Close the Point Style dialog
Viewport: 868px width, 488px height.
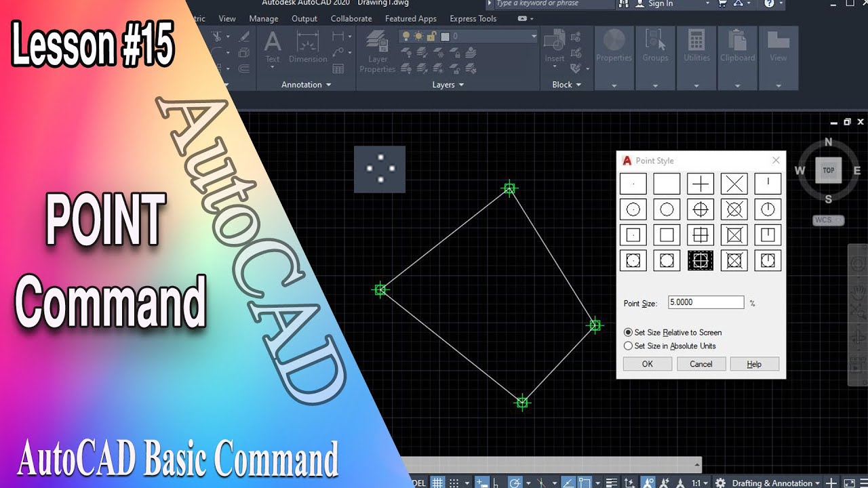pyautogui.click(x=776, y=161)
